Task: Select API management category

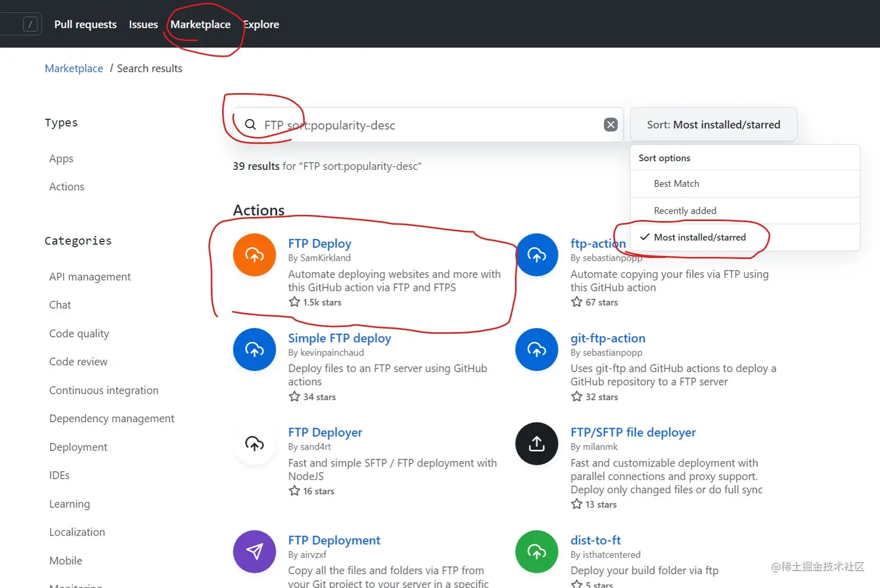Action: [90, 277]
